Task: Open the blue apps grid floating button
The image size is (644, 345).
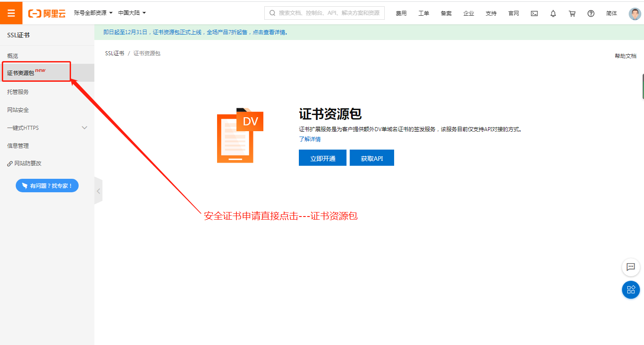Action: pos(631,289)
